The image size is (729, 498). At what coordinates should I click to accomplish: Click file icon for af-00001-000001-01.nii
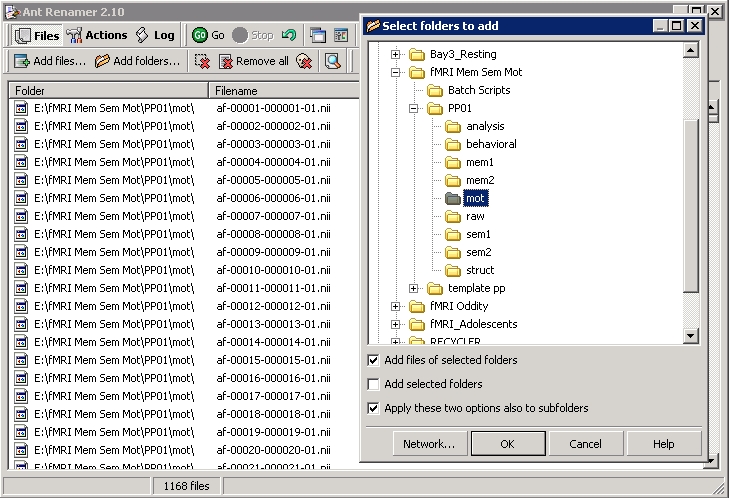pos(21,108)
